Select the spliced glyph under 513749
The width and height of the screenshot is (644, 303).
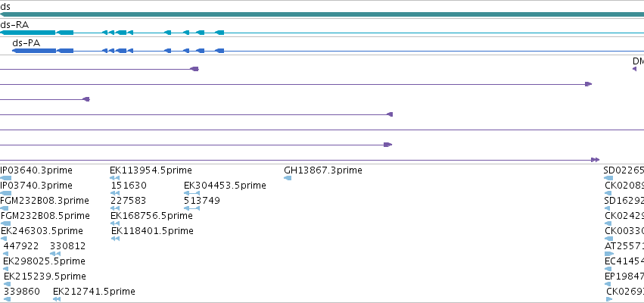pos(191,208)
